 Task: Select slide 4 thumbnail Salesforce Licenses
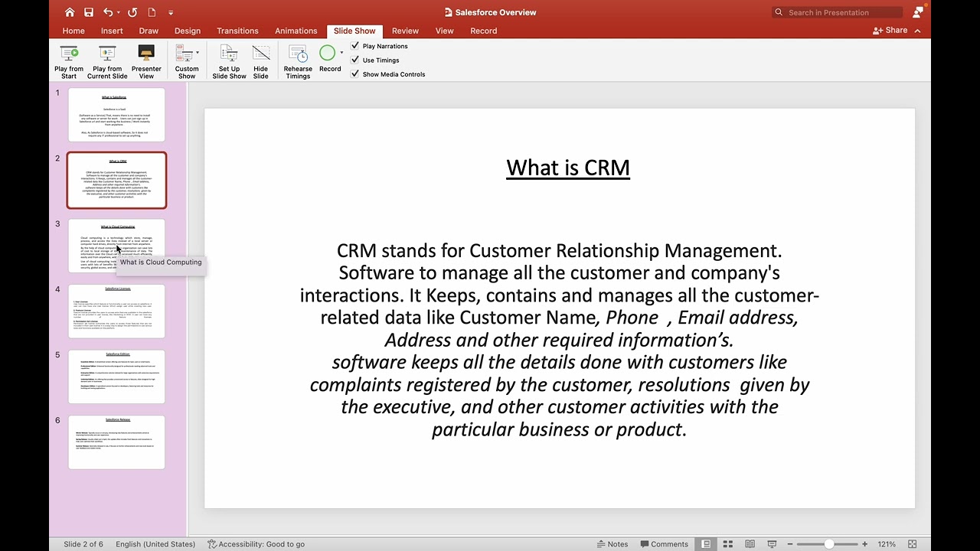click(116, 311)
